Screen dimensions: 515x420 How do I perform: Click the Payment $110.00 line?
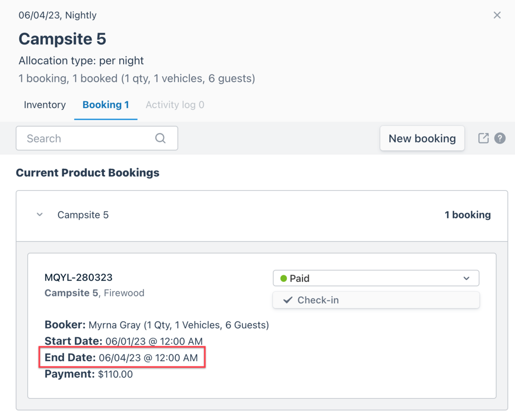pos(89,374)
